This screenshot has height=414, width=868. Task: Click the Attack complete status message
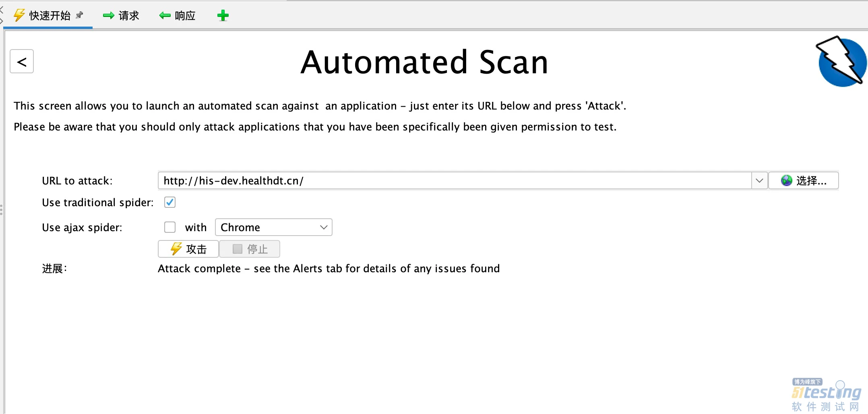pos(329,269)
